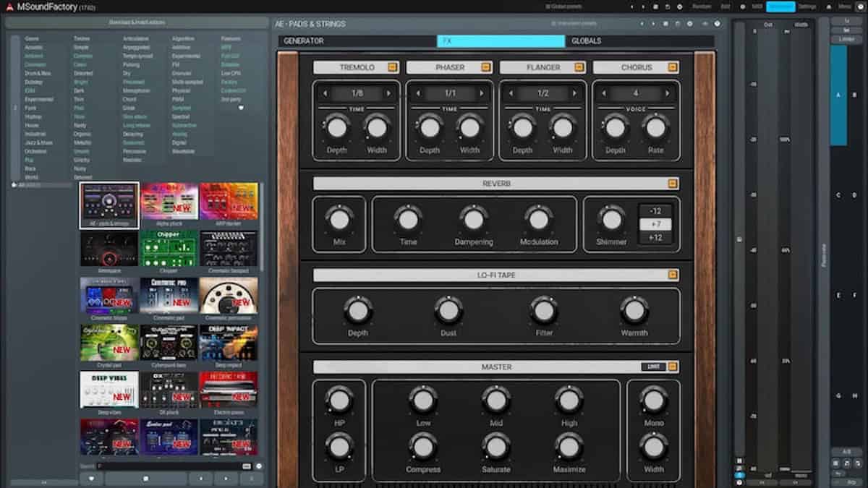Click the Flanger time previous arrow
Image resolution: width=868 pixels, height=488 pixels.
[x=512, y=93]
